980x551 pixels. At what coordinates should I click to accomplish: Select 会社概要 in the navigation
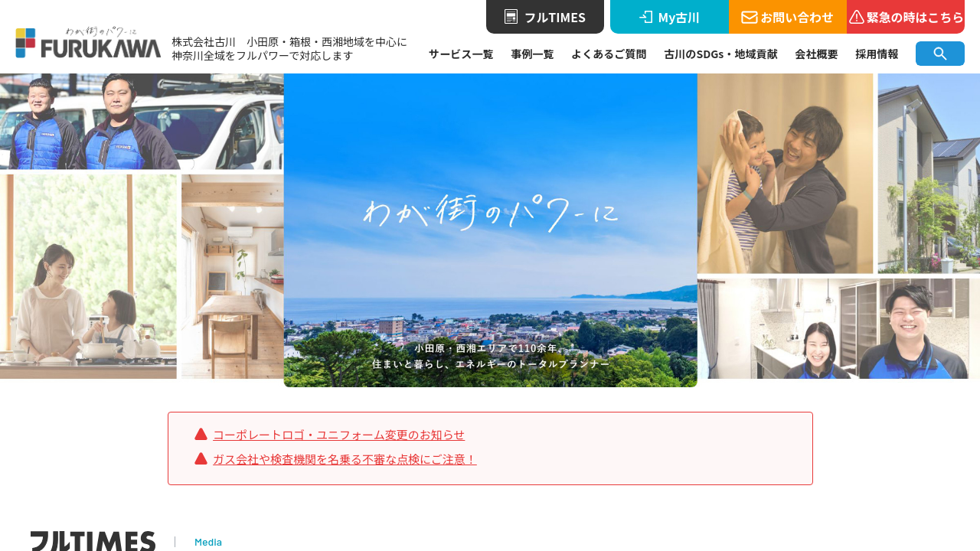pos(816,54)
